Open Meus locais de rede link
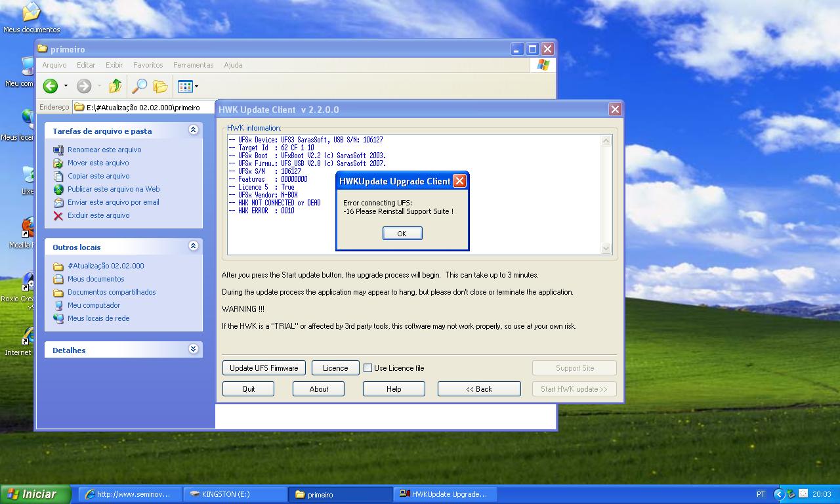Image resolution: width=840 pixels, height=504 pixels. tap(98, 318)
